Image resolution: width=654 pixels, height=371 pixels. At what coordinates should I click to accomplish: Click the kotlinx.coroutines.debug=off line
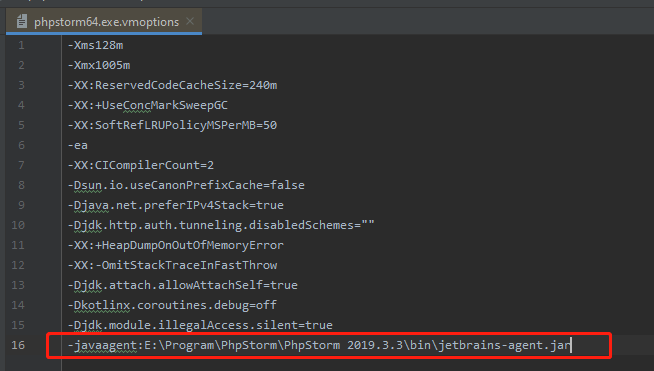click(x=172, y=305)
